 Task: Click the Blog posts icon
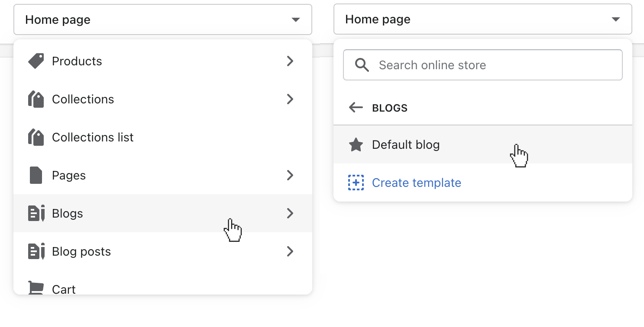pyautogui.click(x=36, y=251)
